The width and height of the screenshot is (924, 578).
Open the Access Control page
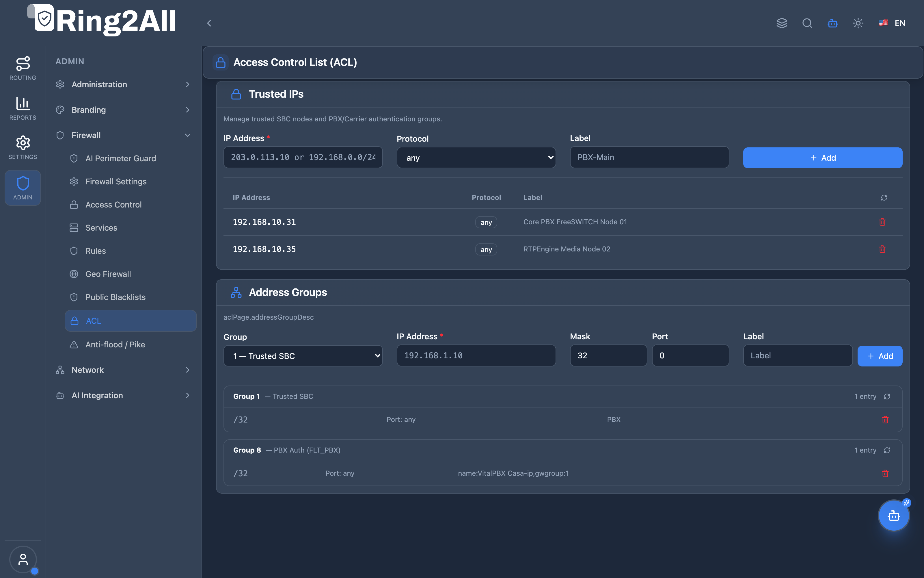(x=131, y=205)
